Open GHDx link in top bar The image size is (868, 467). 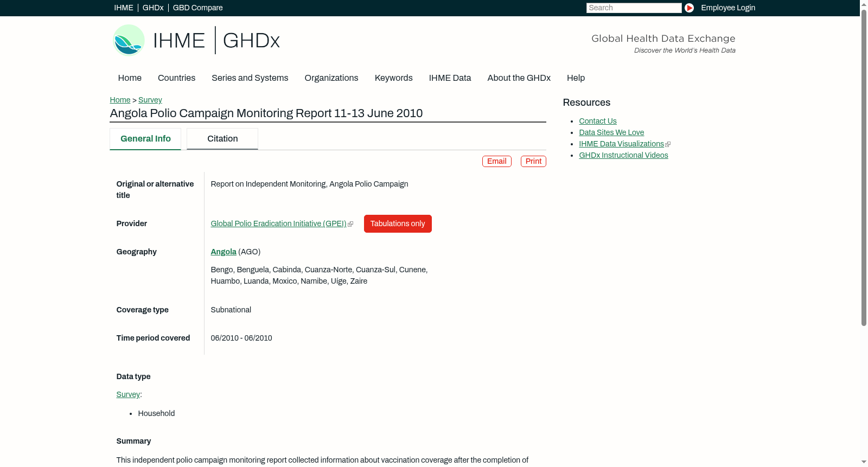coord(153,8)
